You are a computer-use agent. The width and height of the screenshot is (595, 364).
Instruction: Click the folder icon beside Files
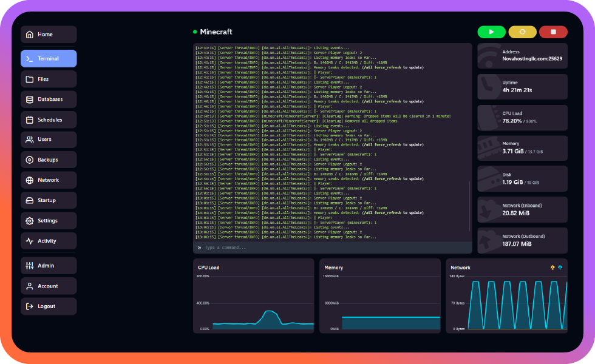pos(30,79)
